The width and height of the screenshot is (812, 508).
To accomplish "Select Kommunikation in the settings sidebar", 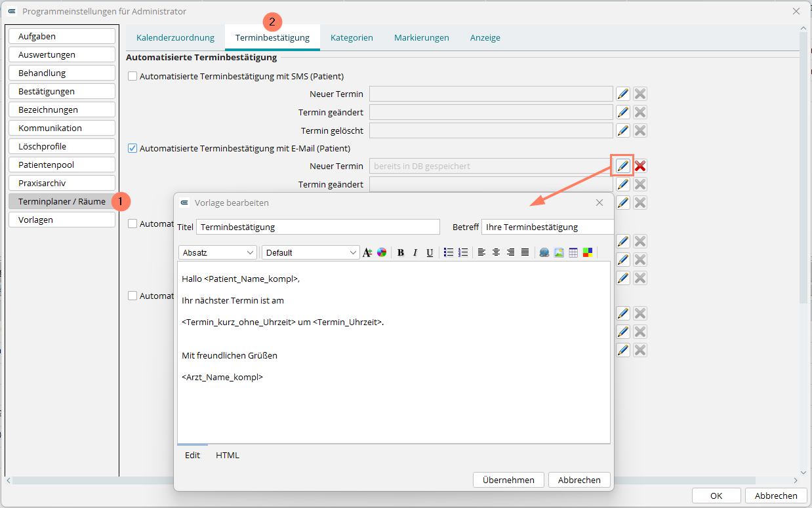I will [62, 128].
